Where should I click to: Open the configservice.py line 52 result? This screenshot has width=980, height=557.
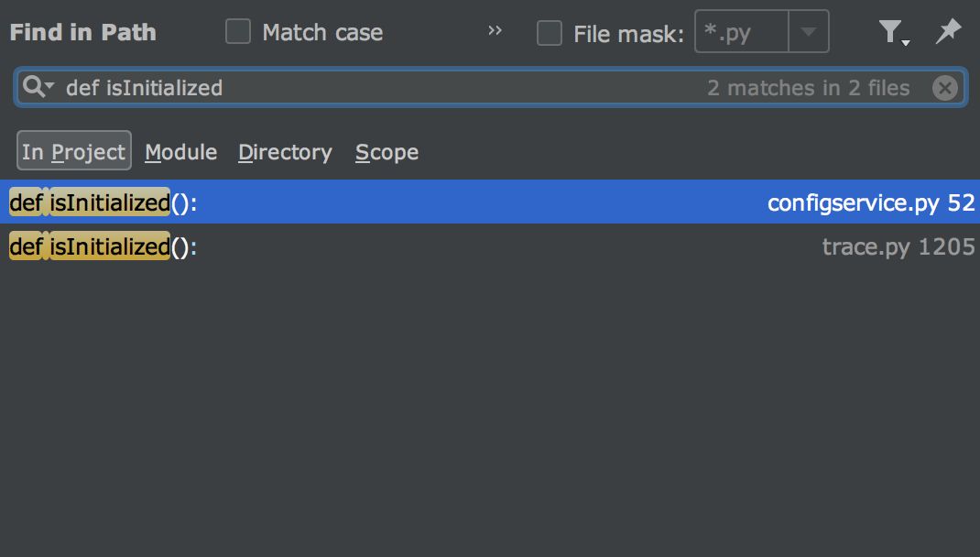pos(490,202)
